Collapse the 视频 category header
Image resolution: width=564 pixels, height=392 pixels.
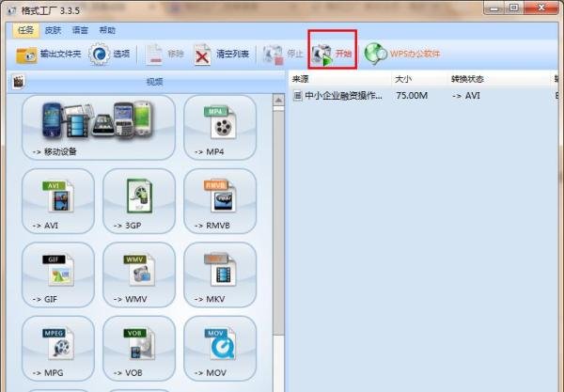pos(147,82)
